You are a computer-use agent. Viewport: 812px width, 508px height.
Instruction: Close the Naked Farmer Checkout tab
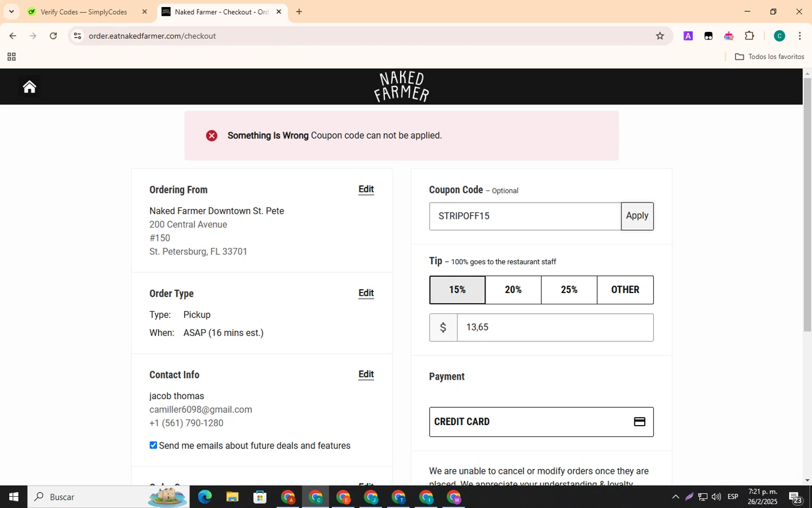coord(279,11)
